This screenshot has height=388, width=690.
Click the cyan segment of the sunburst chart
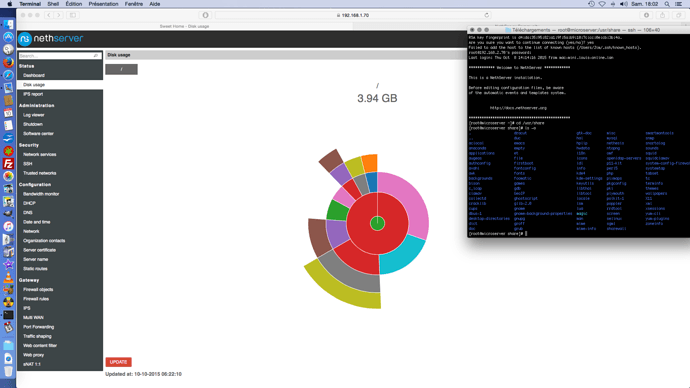[x=403, y=255]
